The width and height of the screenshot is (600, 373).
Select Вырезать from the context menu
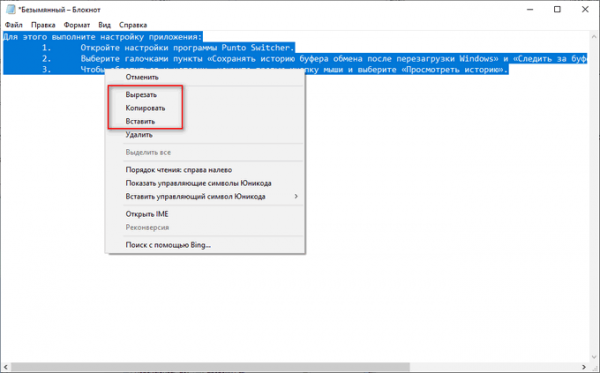[x=205, y=94]
